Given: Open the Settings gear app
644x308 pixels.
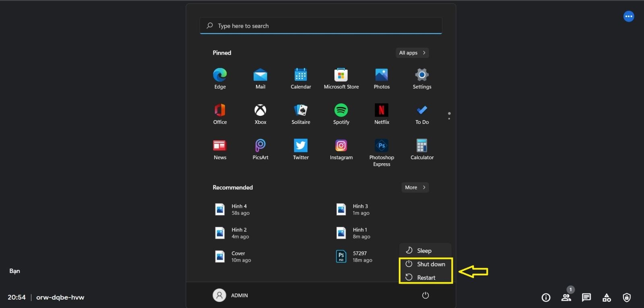Looking at the screenshot, I should (422, 78).
